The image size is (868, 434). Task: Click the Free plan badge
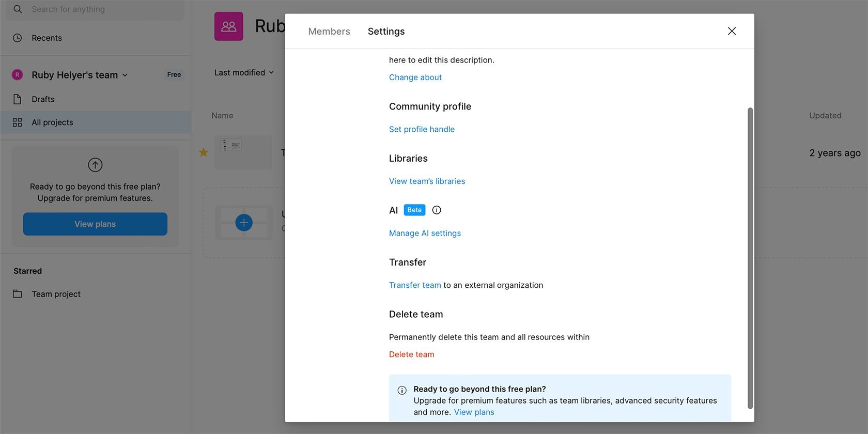(174, 75)
